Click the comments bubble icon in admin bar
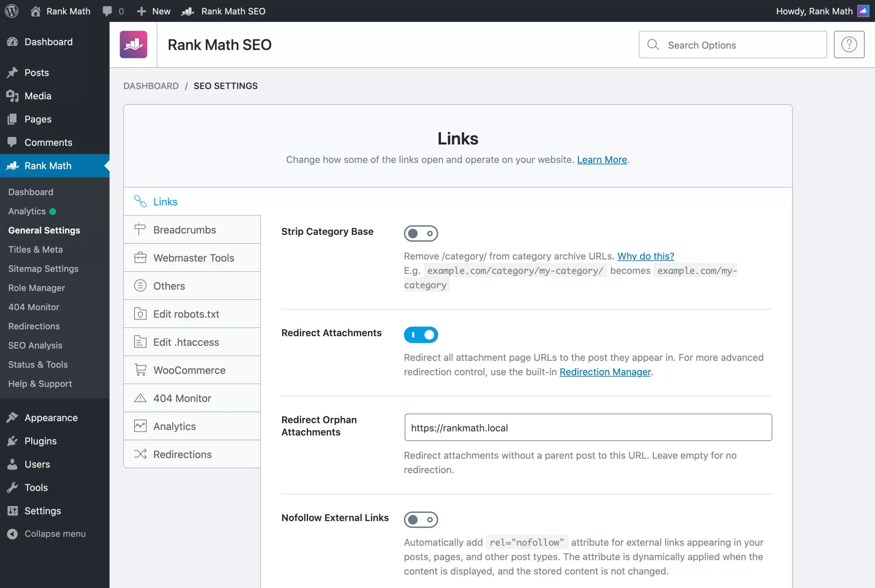 pyautogui.click(x=107, y=11)
